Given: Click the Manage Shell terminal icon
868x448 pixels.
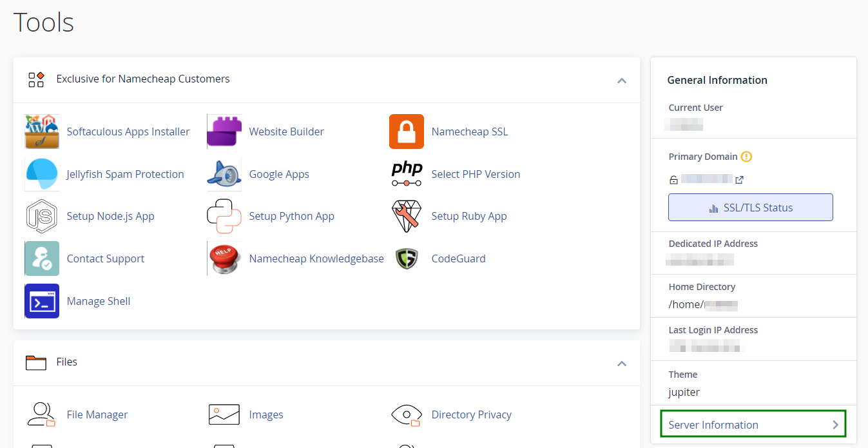Looking at the screenshot, I should [42, 301].
